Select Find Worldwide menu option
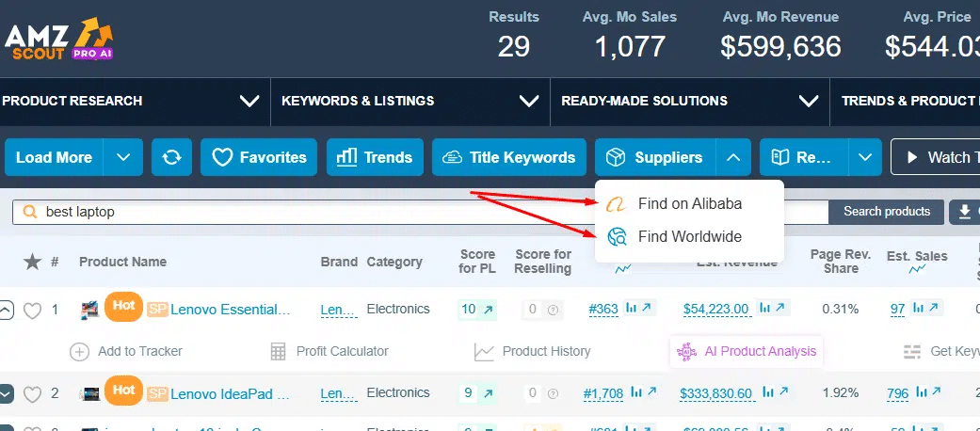 point(689,236)
